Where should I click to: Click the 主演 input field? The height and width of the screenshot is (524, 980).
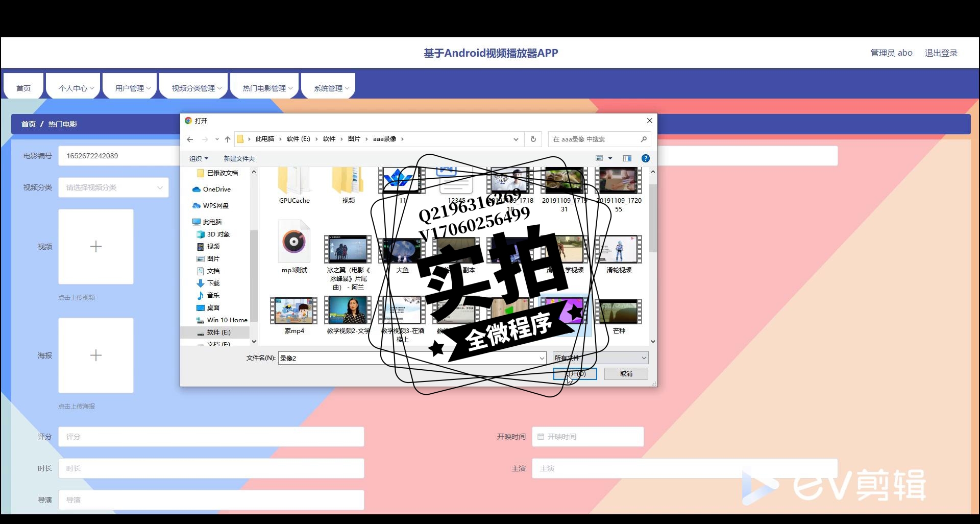(685, 468)
